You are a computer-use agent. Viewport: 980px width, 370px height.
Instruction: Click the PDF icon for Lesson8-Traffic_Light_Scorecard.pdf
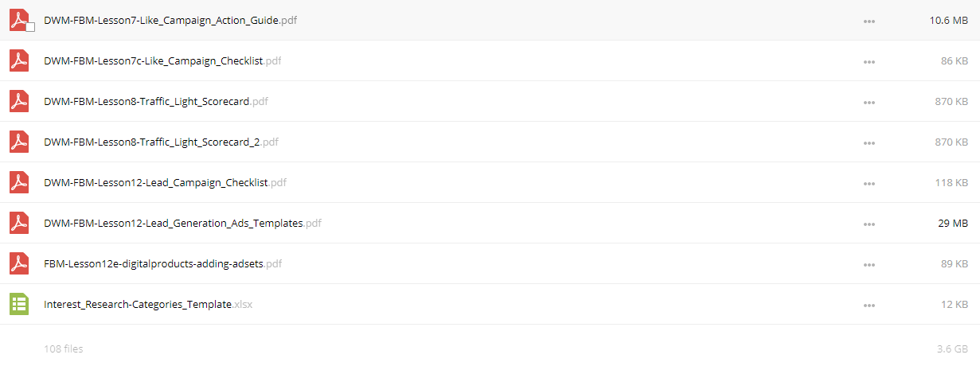(19, 101)
